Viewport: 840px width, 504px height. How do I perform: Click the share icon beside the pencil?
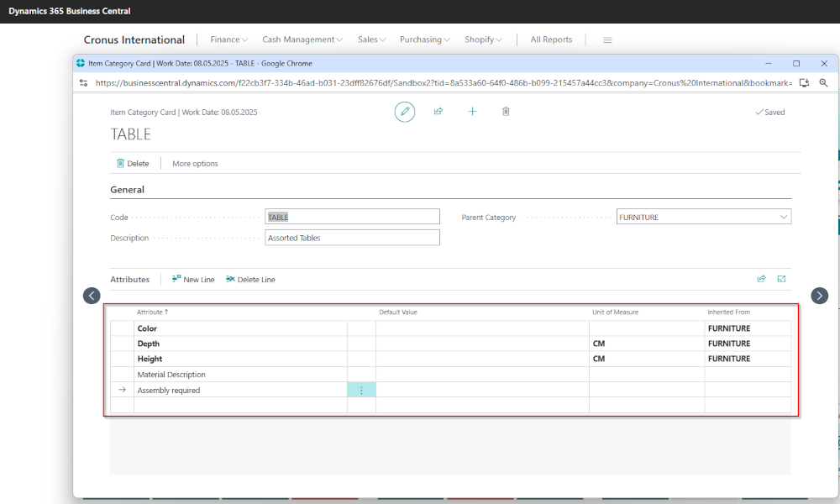[x=438, y=111]
